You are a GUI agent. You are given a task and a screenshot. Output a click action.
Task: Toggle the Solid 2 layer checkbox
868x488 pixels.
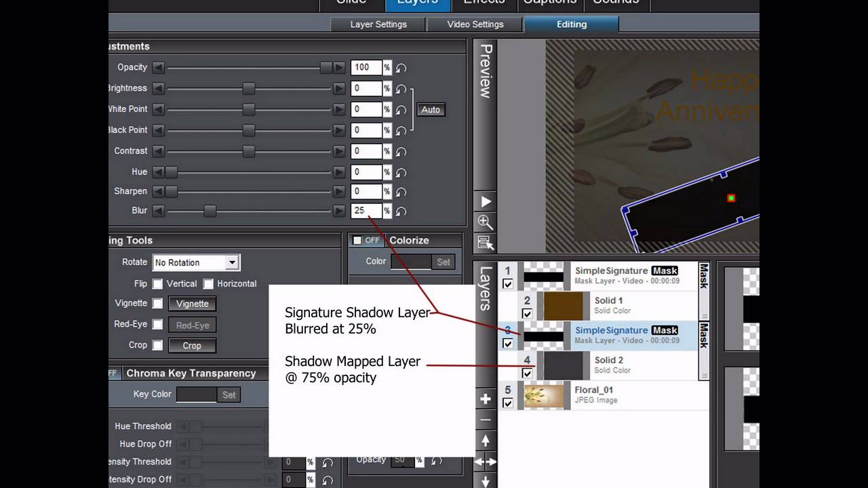[527, 373]
